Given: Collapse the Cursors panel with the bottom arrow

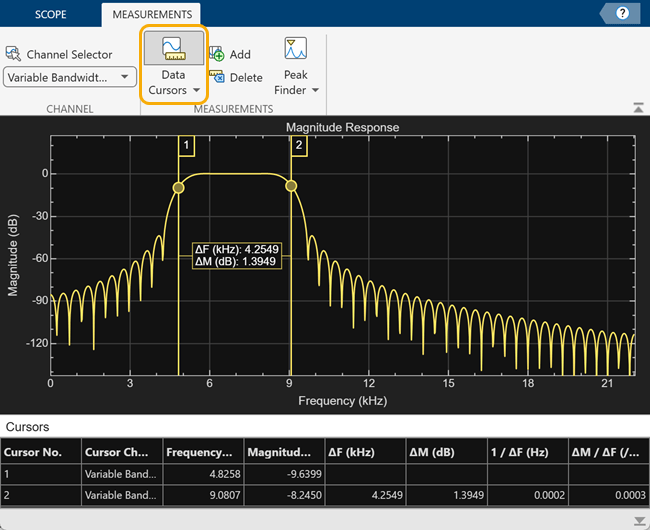Looking at the screenshot, I should [x=639, y=520].
